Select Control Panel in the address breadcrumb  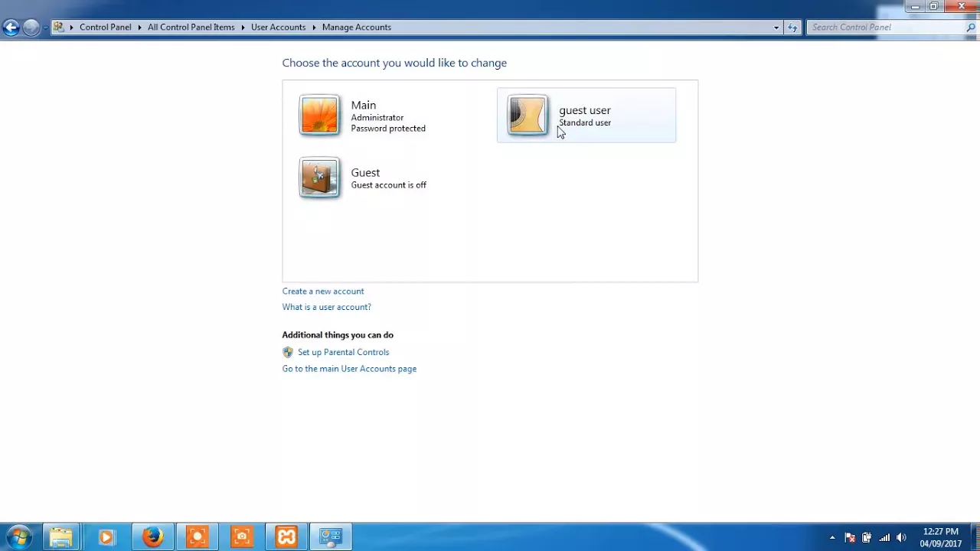point(106,27)
